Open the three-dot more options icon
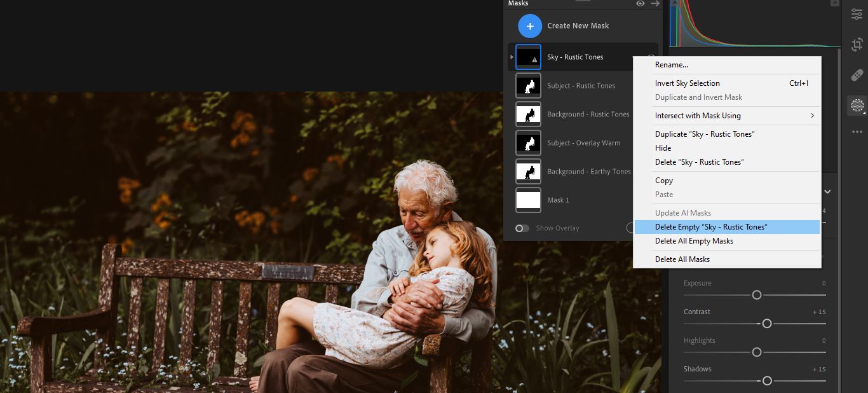The width and height of the screenshot is (868, 393). click(x=857, y=132)
